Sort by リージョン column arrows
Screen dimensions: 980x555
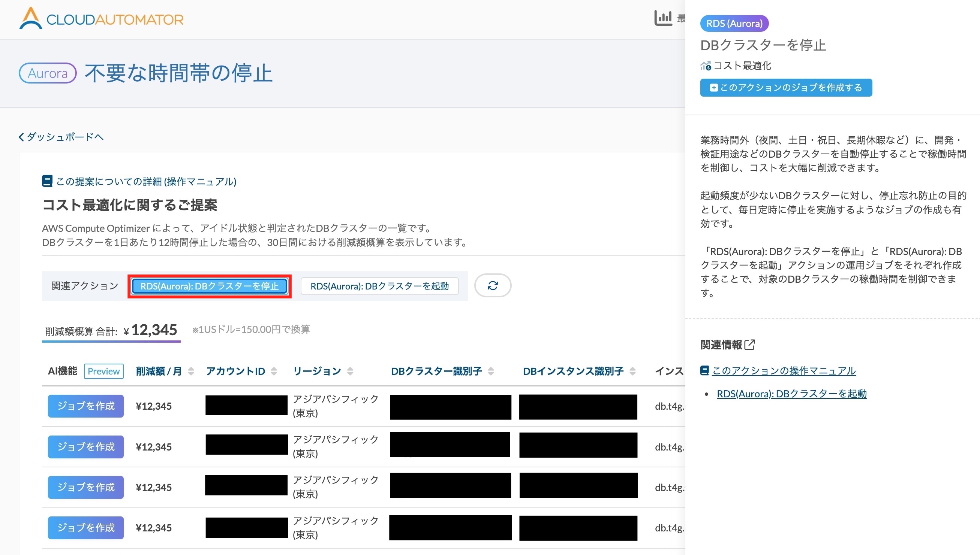coord(350,371)
